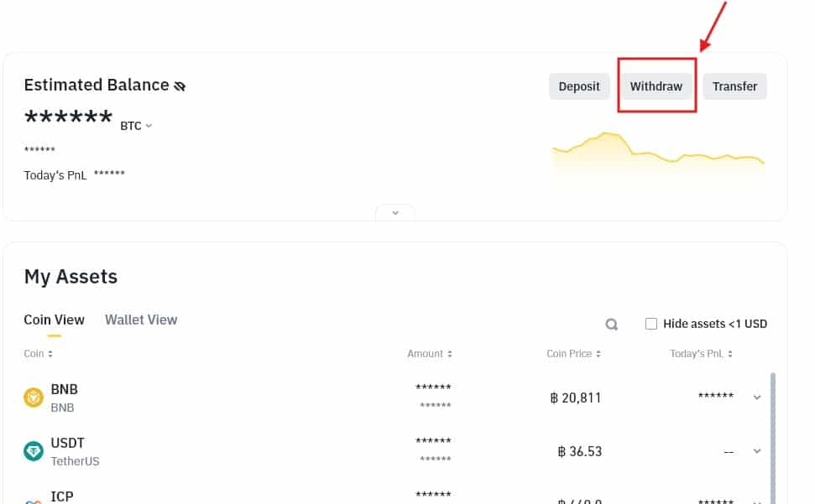Click the Withdraw button

pyautogui.click(x=656, y=86)
